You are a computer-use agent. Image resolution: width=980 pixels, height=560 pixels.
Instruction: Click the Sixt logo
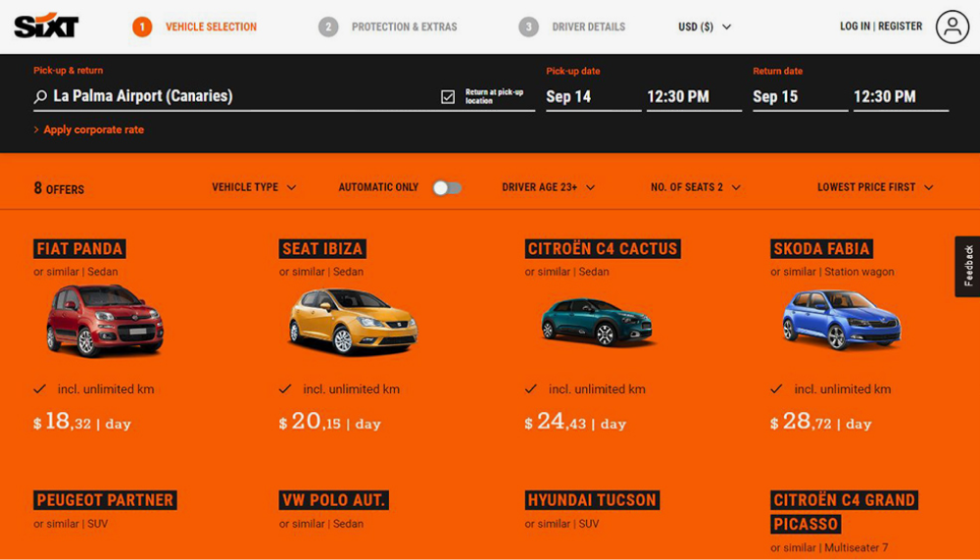pyautogui.click(x=46, y=26)
